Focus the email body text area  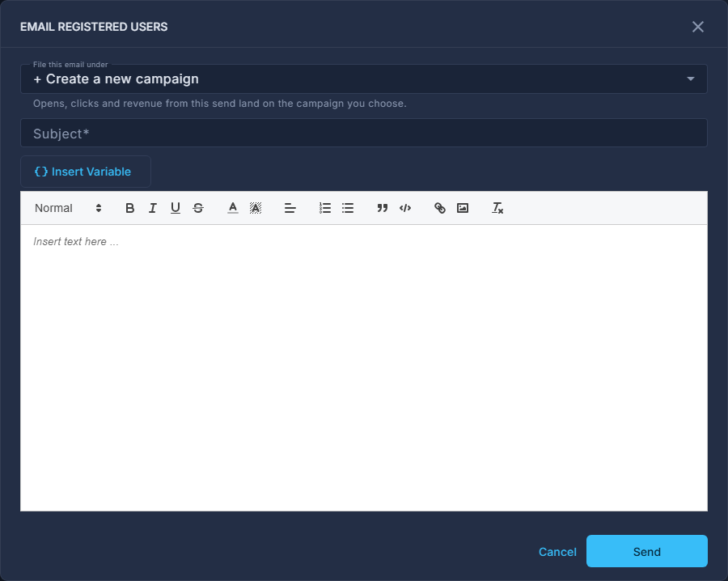(364, 368)
